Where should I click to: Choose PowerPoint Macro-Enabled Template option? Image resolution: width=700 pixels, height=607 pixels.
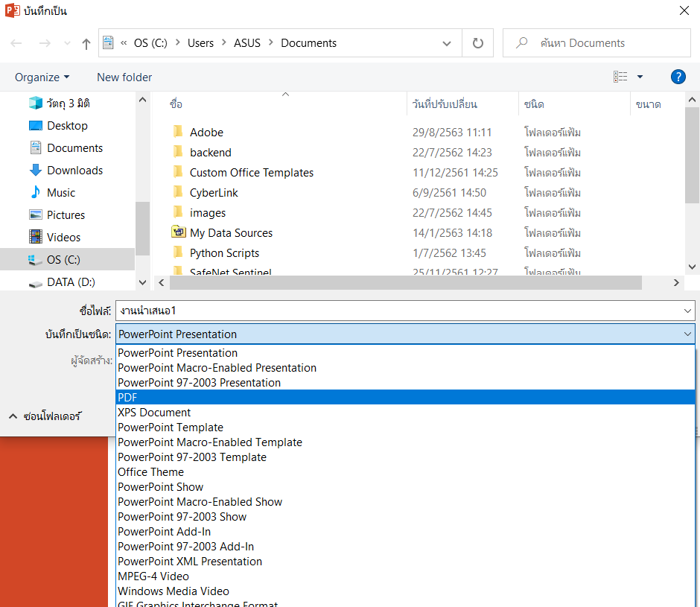click(405, 442)
